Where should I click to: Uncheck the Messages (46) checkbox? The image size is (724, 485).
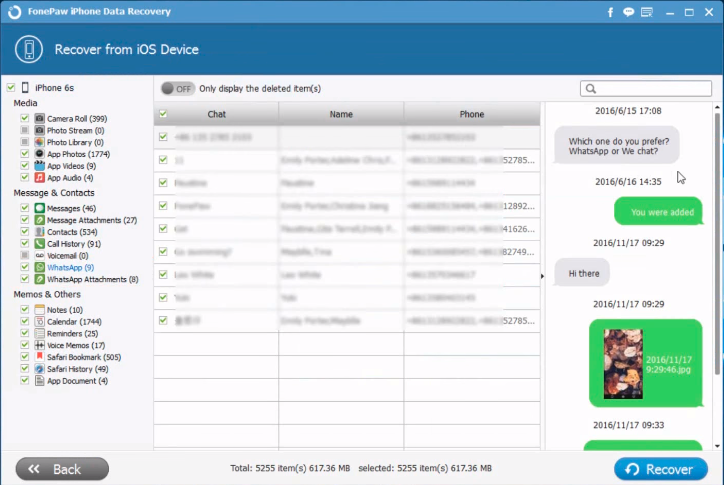(x=25, y=208)
